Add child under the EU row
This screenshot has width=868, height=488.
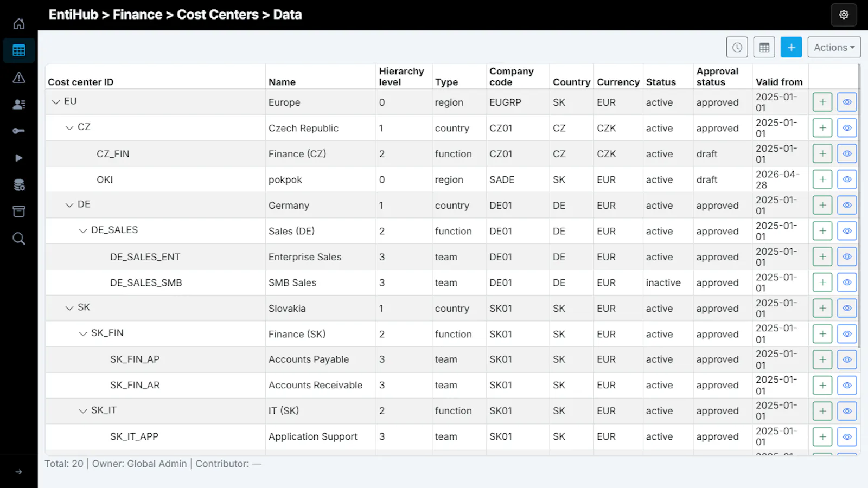(822, 102)
